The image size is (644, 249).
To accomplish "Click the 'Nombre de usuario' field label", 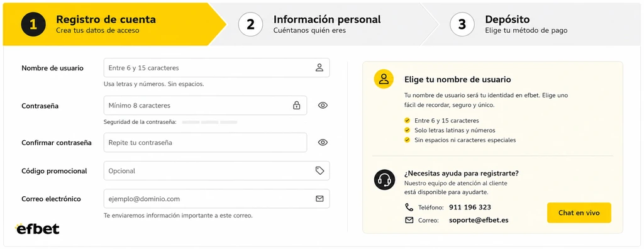I will [52, 68].
